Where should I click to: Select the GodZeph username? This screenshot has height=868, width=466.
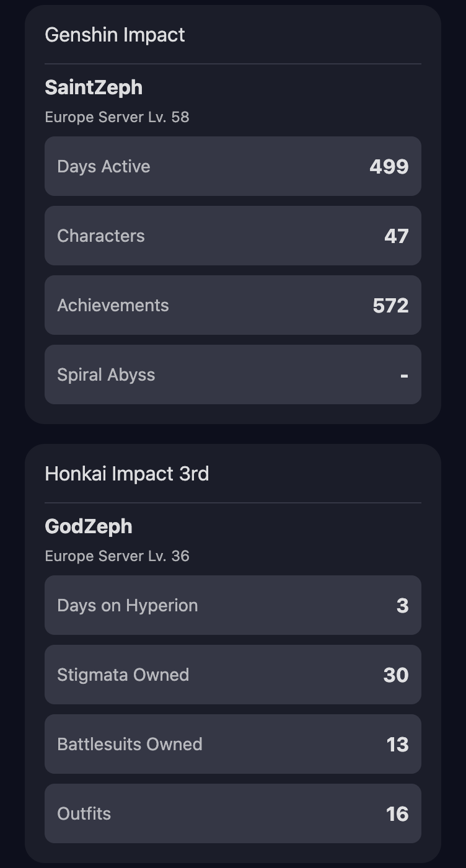pyautogui.click(x=89, y=526)
